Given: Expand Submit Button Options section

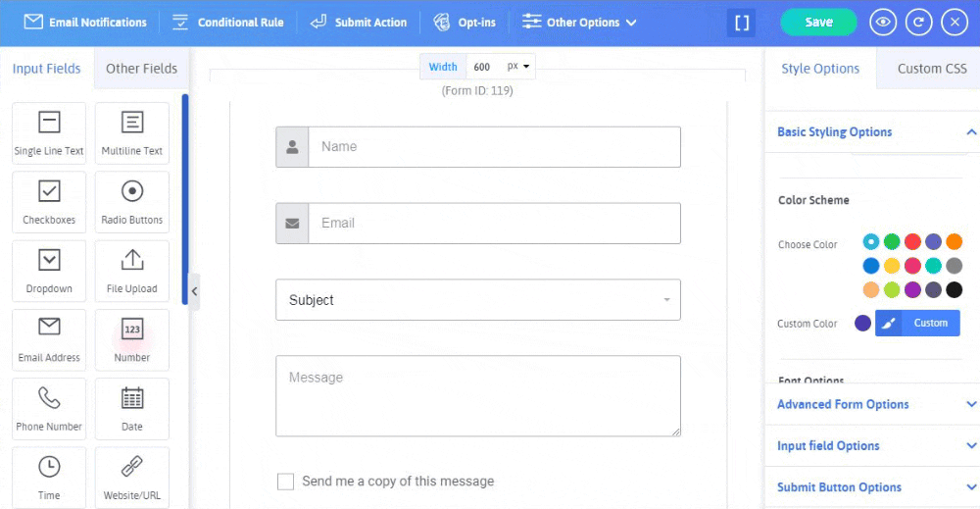Looking at the screenshot, I should coord(872,487).
